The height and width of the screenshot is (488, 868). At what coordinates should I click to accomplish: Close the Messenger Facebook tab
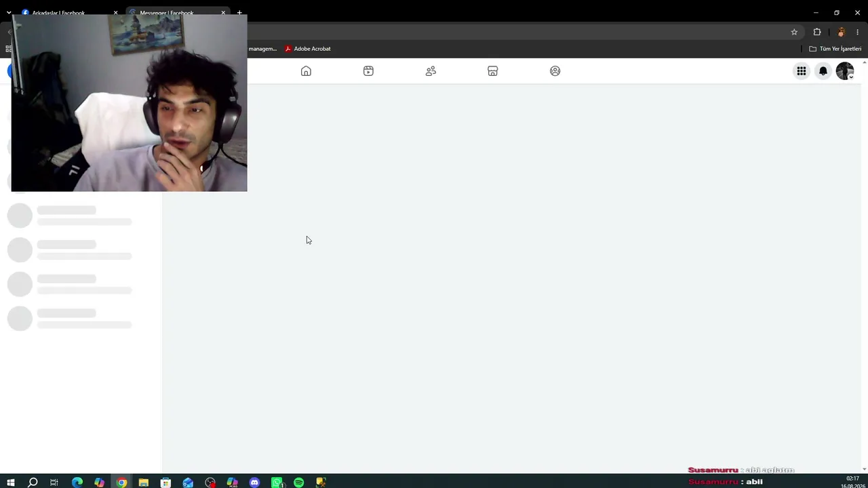[223, 13]
